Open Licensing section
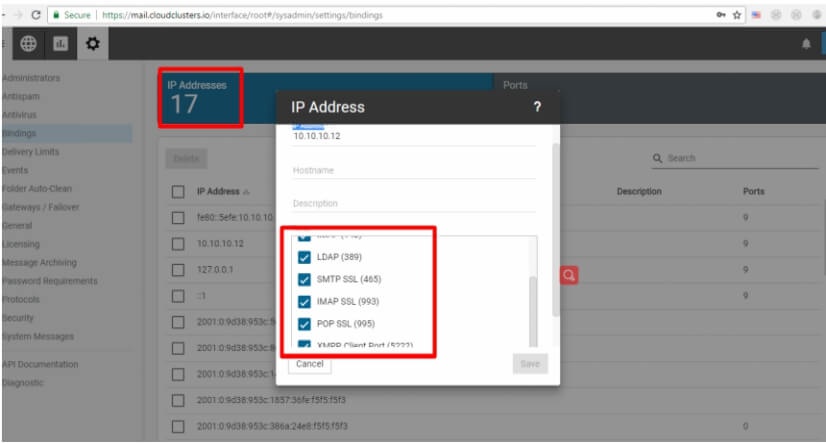826x443 pixels. point(21,244)
